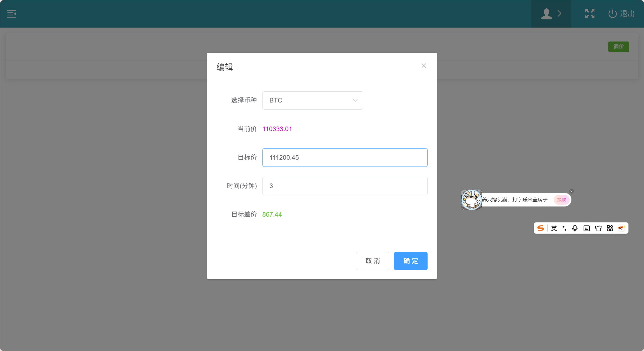
Task: Open the toolbox grid icon
Action: [x=610, y=228]
